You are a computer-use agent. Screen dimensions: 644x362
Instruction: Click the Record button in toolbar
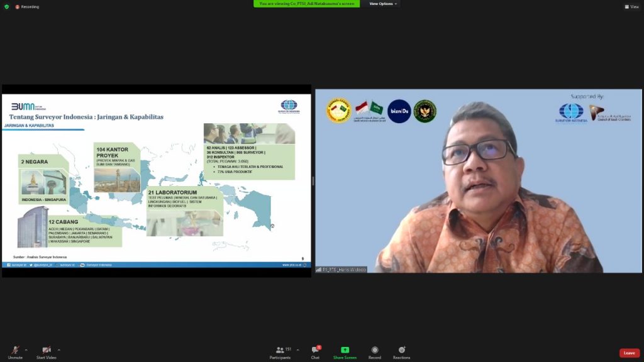point(375,352)
